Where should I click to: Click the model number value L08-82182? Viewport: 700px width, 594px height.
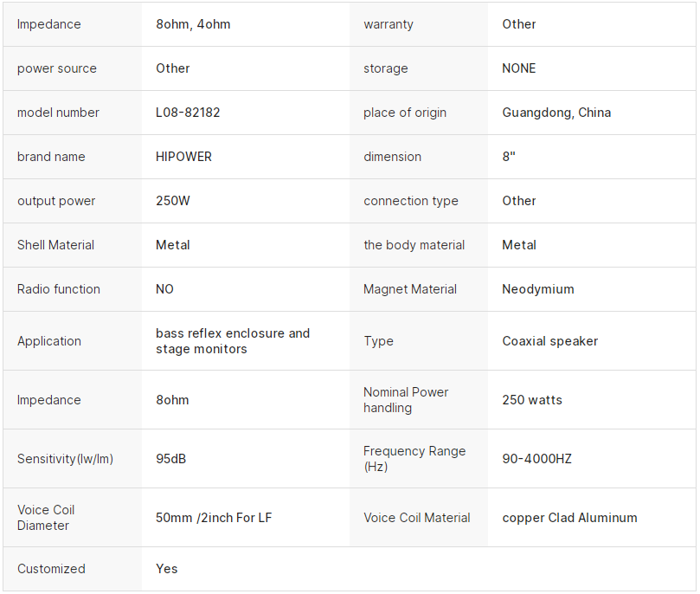pos(188,113)
